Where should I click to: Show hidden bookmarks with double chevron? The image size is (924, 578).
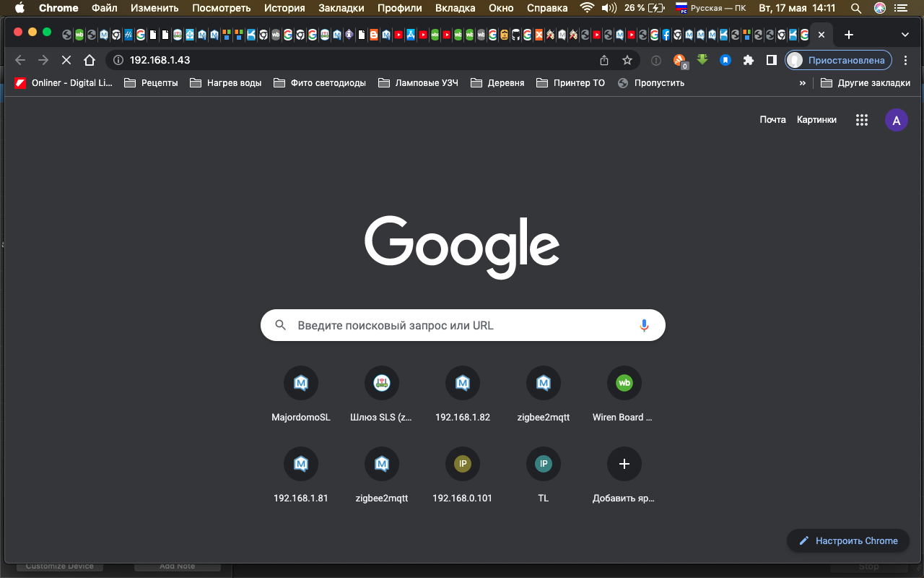[x=803, y=83]
